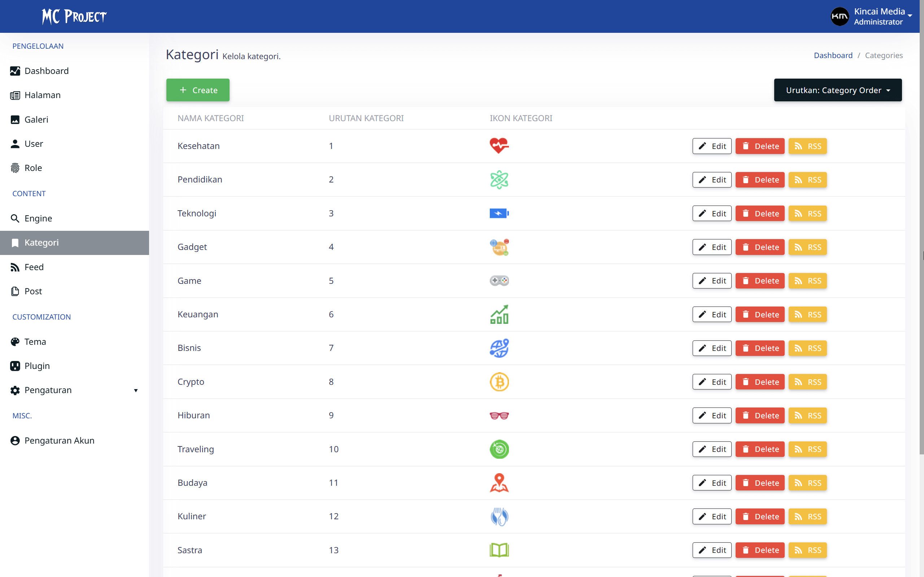Image resolution: width=924 pixels, height=577 pixels.
Task: Click the Kesehatan heart category icon
Action: [x=499, y=145]
